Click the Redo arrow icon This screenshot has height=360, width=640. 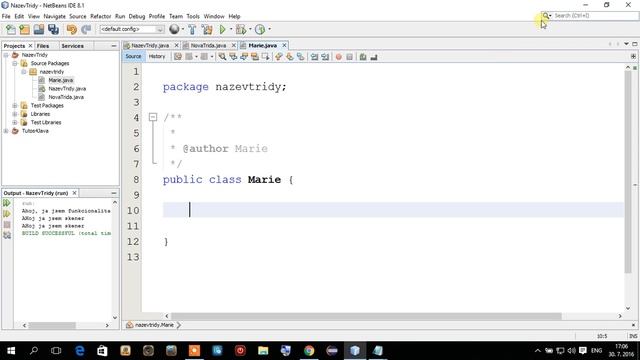click(86, 29)
